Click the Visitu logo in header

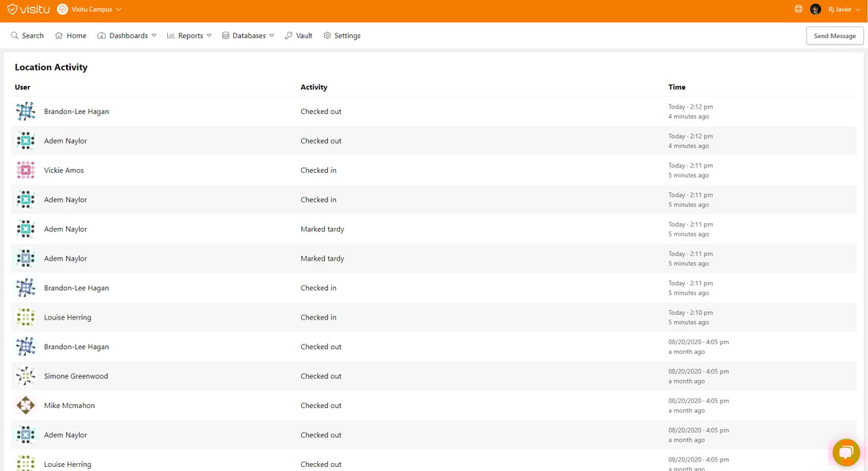pos(29,10)
